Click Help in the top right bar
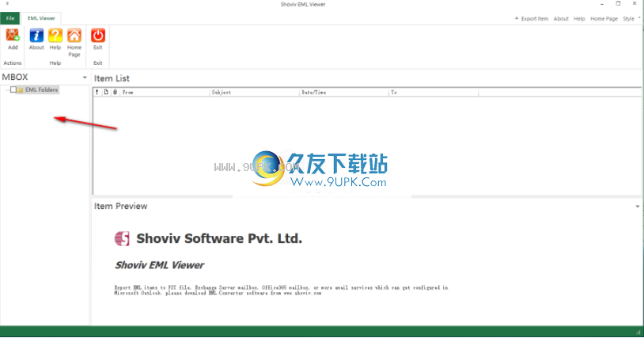Viewport: 644px width, 338px height. (579, 18)
